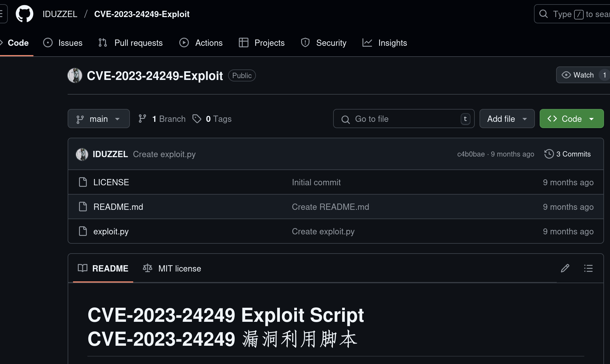Open the Pull requests tab
This screenshot has width=610, height=364.
tap(131, 43)
